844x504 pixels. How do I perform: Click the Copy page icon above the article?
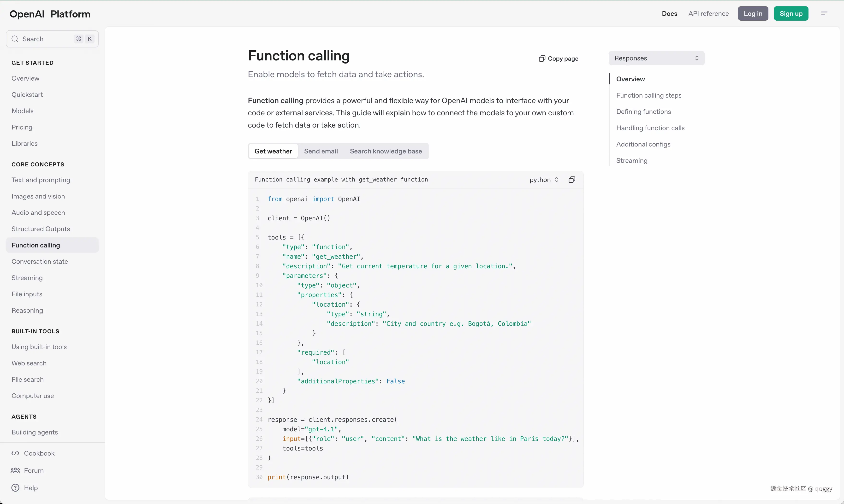pos(542,59)
